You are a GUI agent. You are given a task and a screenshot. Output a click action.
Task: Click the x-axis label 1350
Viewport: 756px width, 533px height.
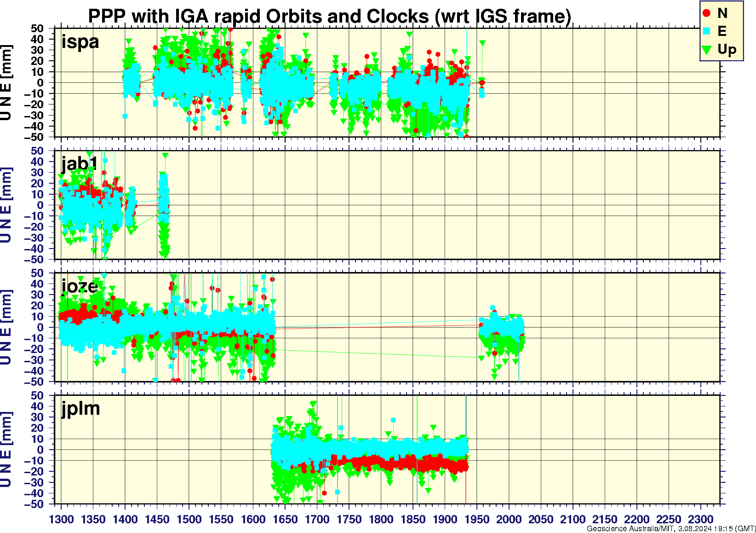pos(93,519)
